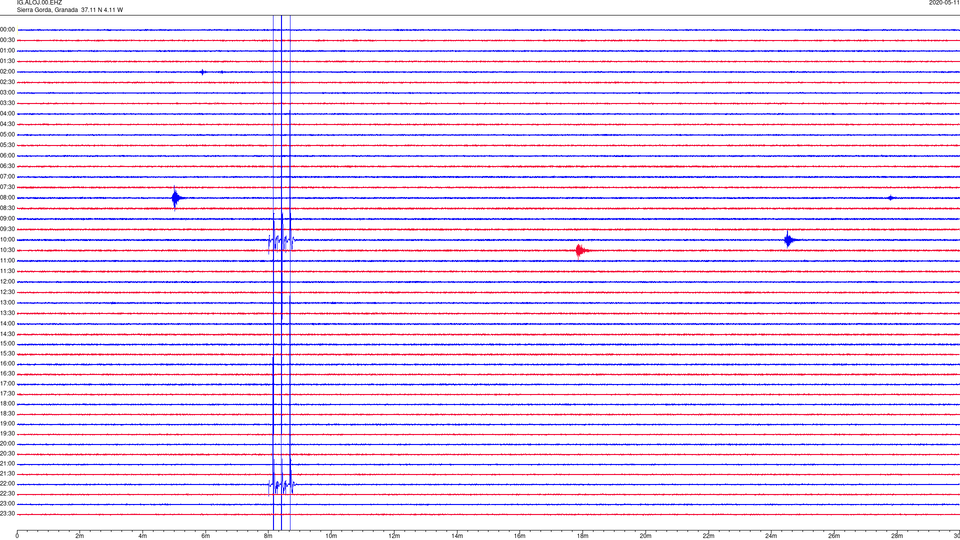This screenshot has width=960, height=540.
Task: Pick the 19:00 row label
Action: tap(8, 424)
